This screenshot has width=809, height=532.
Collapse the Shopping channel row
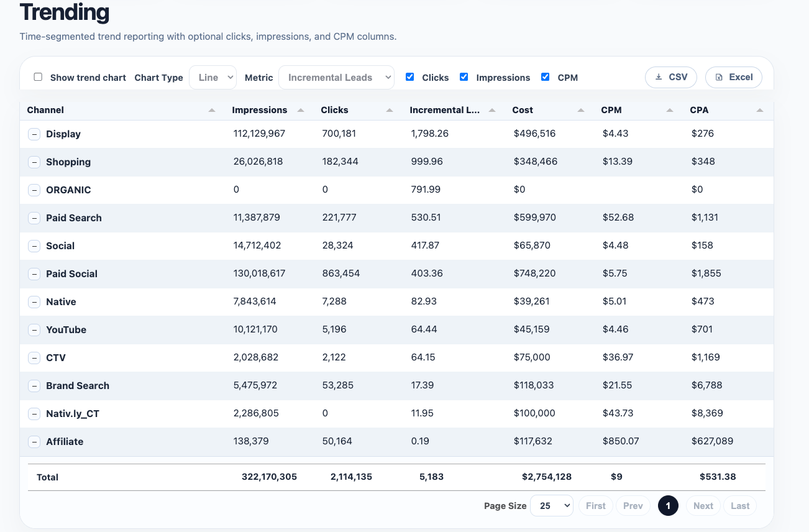[x=35, y=162]
